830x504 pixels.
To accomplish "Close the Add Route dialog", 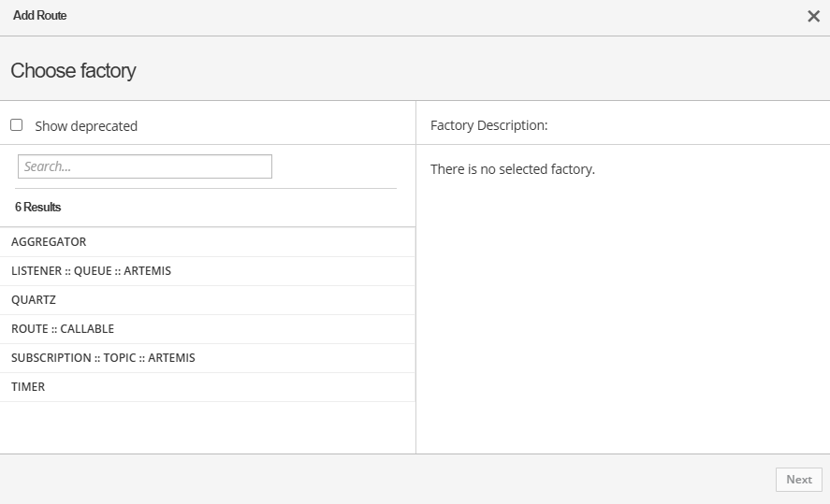I will pos(813,16).
